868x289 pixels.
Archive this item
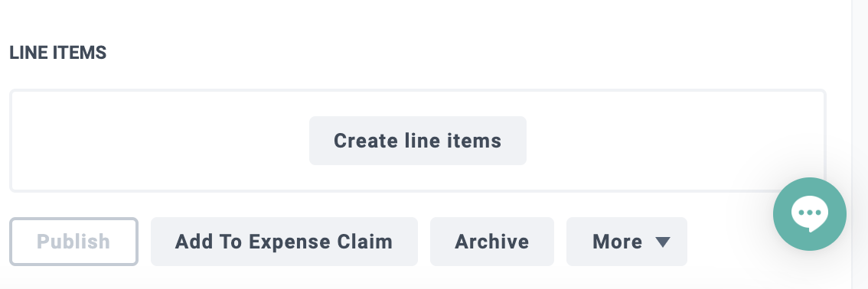492,242
